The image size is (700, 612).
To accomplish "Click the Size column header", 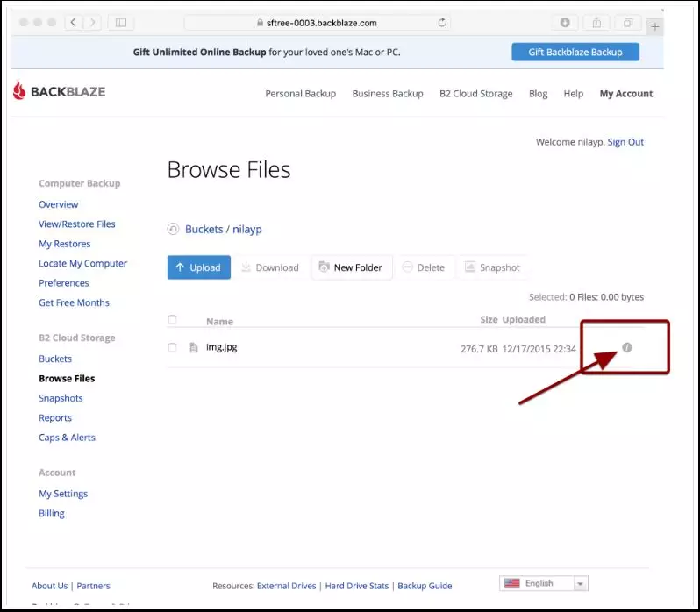I will pyautogui.click(x=489, y=319).
